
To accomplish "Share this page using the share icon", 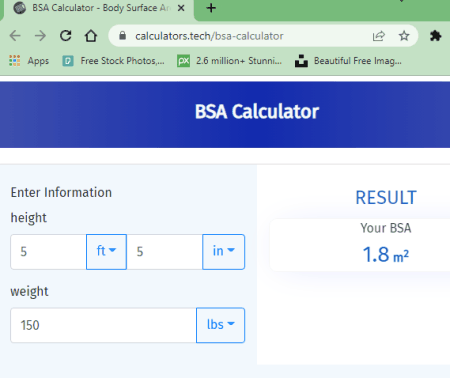I will pos(379,36).
